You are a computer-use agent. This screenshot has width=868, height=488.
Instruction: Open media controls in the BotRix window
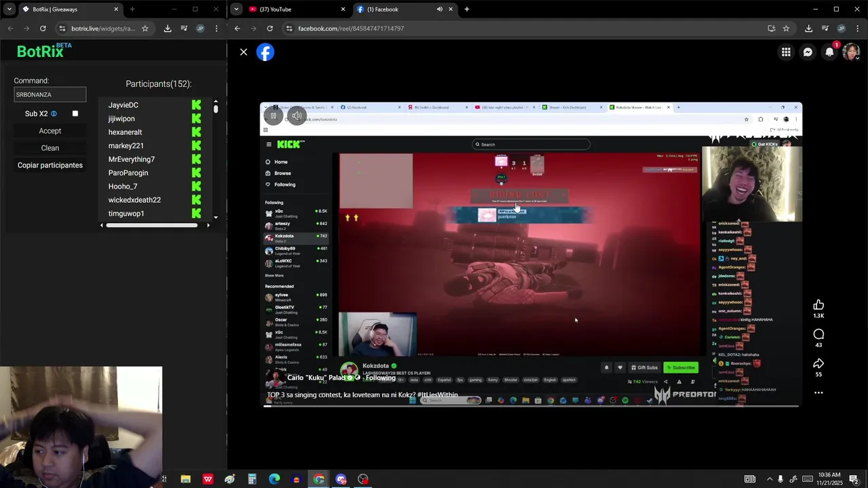click(x=184, y=28)
